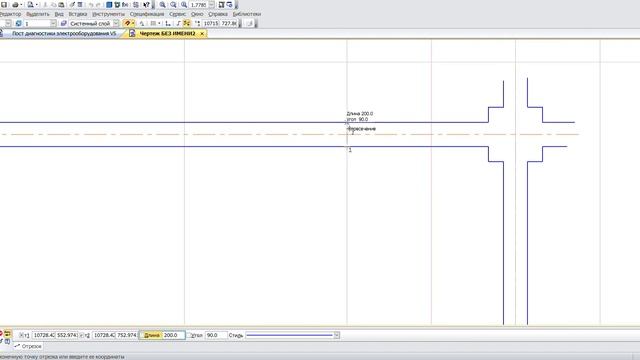
Task: Click the third magnifier zoom icon
Action: click(x=184, y=4)
